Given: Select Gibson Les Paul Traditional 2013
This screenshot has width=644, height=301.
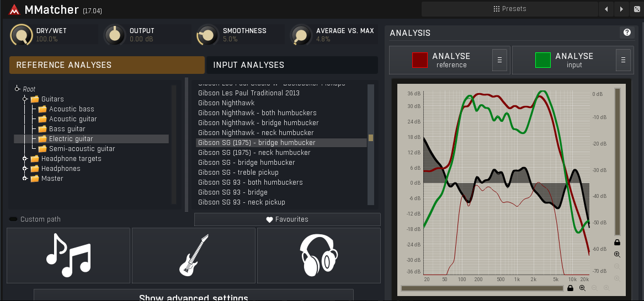Looking at the screenshot, I should (x=281, y=93).
